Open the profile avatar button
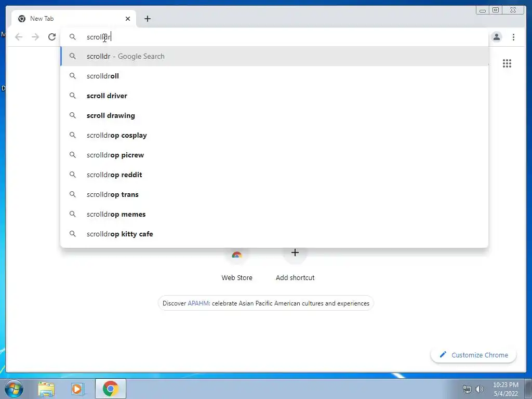The height and width of the screenshot is (399, 532). (x=496, y=37)
